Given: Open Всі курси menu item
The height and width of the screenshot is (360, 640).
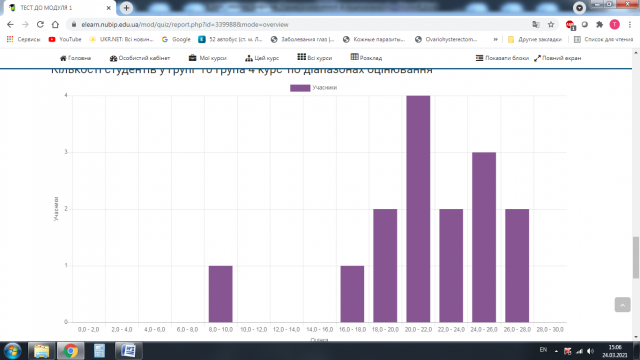Looking at the screenshot, I should point(315,58).
